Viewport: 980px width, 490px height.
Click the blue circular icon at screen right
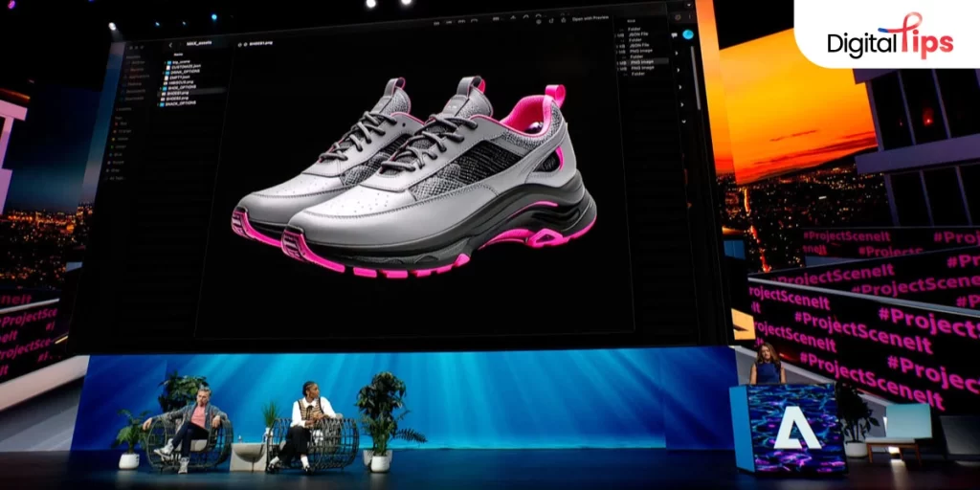688,34
